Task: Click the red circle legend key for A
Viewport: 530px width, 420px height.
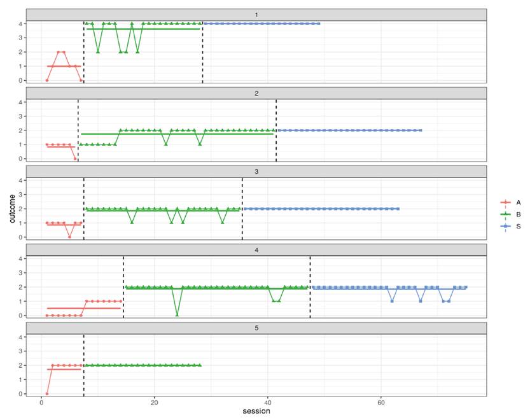Action: 506,202
